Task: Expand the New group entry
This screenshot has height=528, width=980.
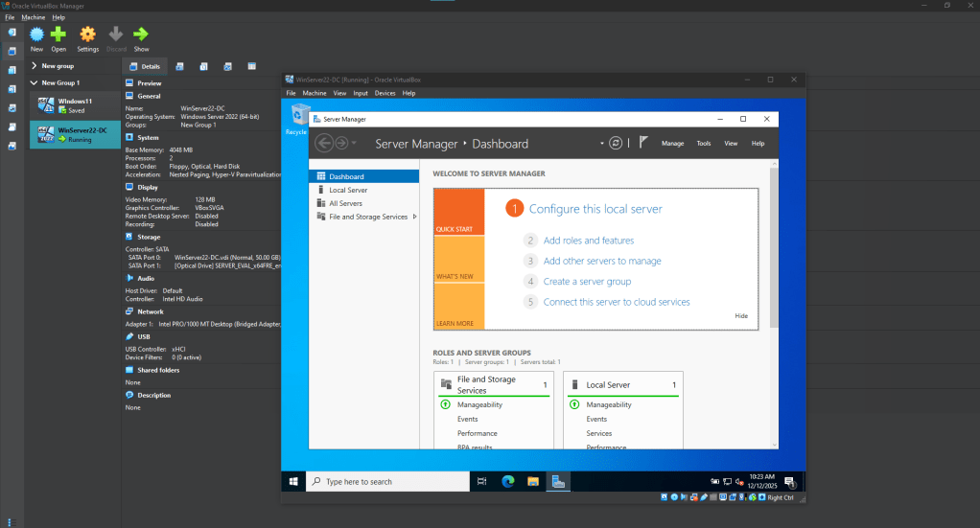Action: pyautogui.click(x=34, y=65)
